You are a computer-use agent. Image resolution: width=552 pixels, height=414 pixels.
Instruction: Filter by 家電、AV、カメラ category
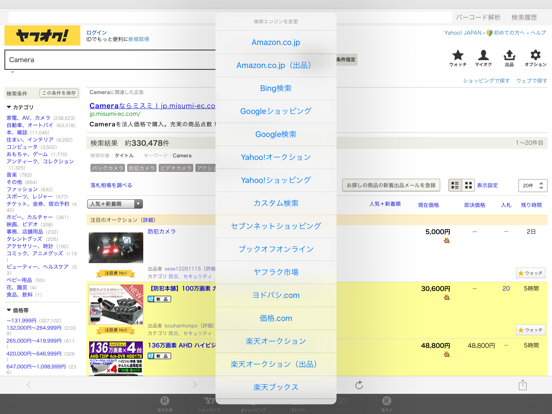(29, 118)
